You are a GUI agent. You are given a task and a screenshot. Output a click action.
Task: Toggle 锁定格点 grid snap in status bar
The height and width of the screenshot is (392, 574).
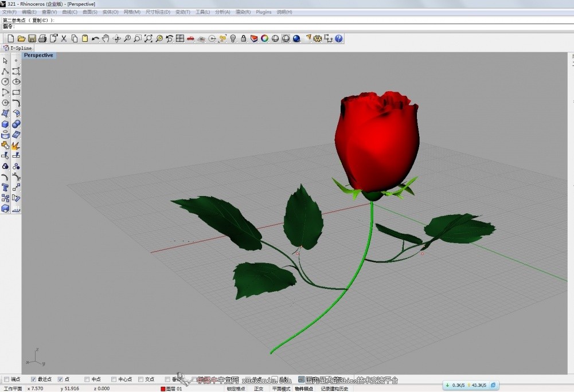coord(236,389)
